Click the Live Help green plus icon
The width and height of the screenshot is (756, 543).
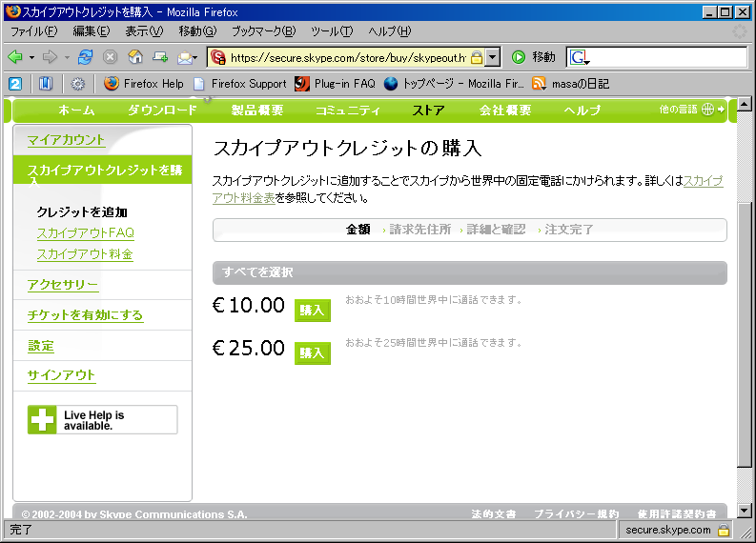42,419
